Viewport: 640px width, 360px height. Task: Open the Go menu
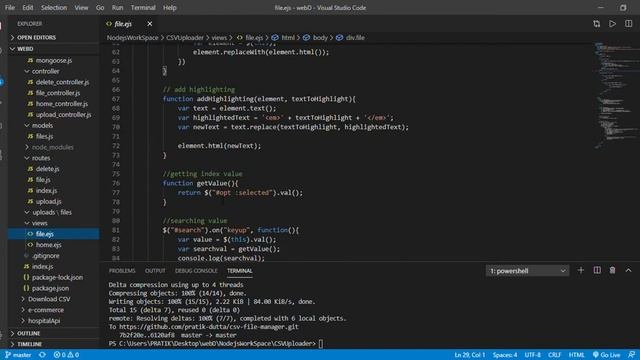tap(100, 8)
